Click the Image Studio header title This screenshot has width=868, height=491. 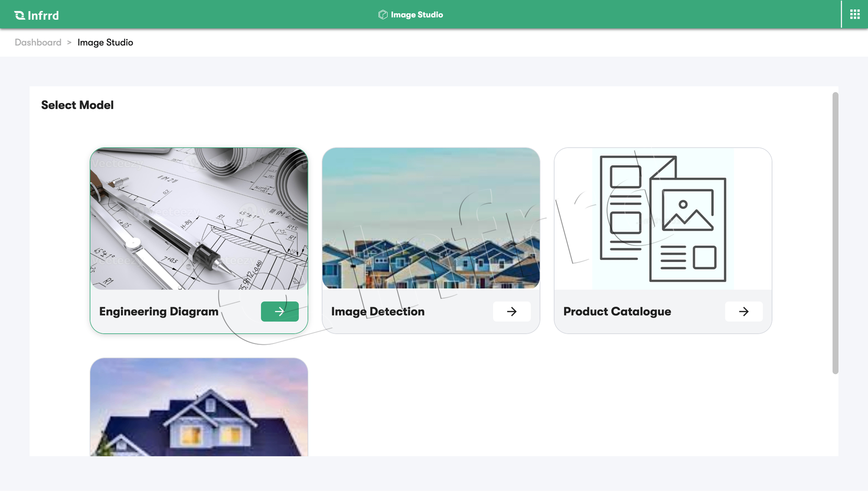[x=417, y=15]
